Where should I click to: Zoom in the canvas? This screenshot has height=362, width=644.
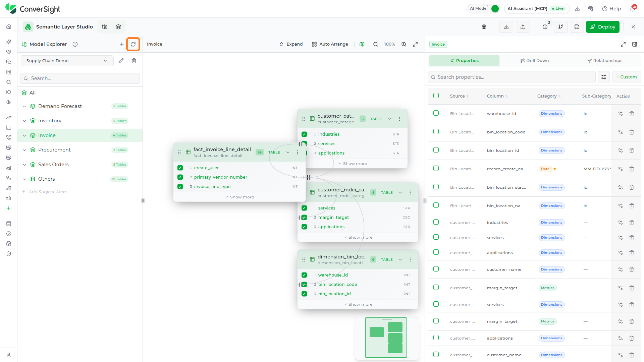coord(404,44)
